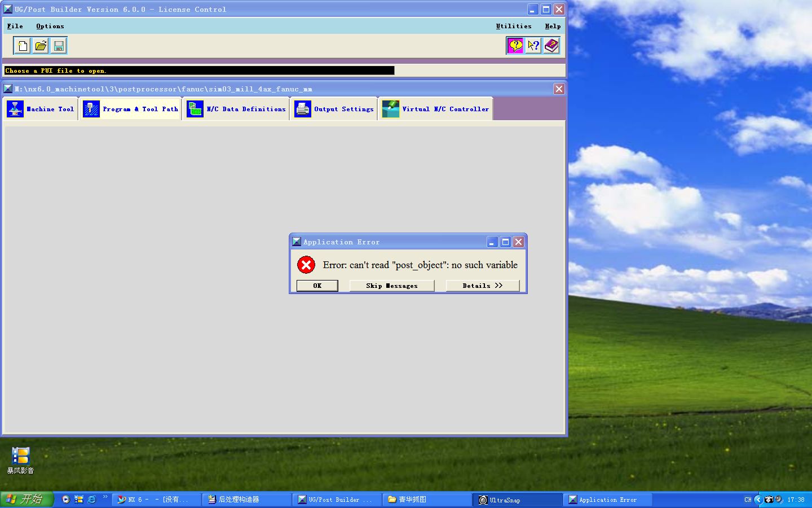Image resolution: width=812 pixels, height=508 pixels.
Task: Open the Utilities menu
Action: coord(514,26)
